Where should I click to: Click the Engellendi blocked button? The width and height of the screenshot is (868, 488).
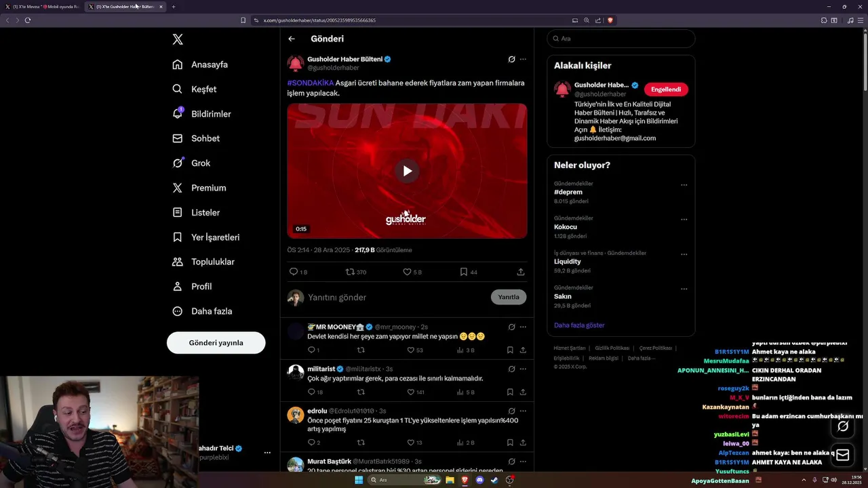point(666,89)
